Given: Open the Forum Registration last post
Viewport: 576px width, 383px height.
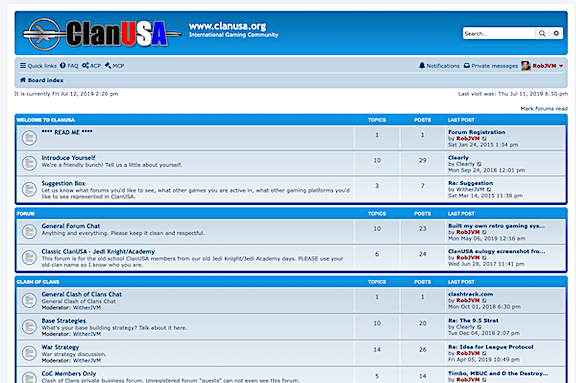Looking at the screenshot, I should coord(476,132).
